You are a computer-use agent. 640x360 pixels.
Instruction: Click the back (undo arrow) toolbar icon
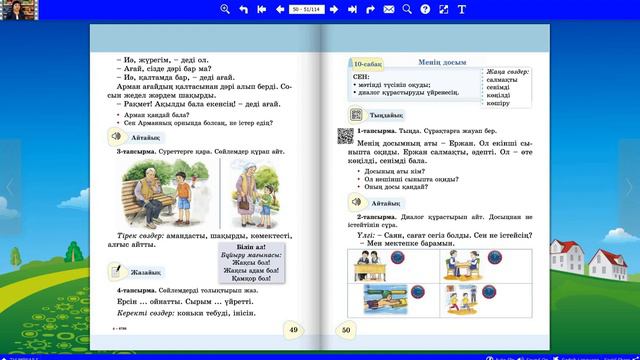244,9
